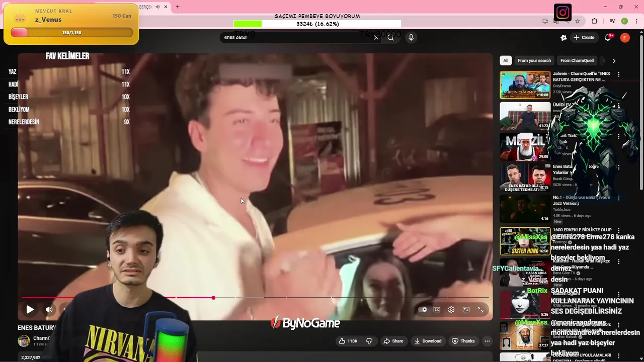Click the YouTube search magnifier button

(390, 37)
